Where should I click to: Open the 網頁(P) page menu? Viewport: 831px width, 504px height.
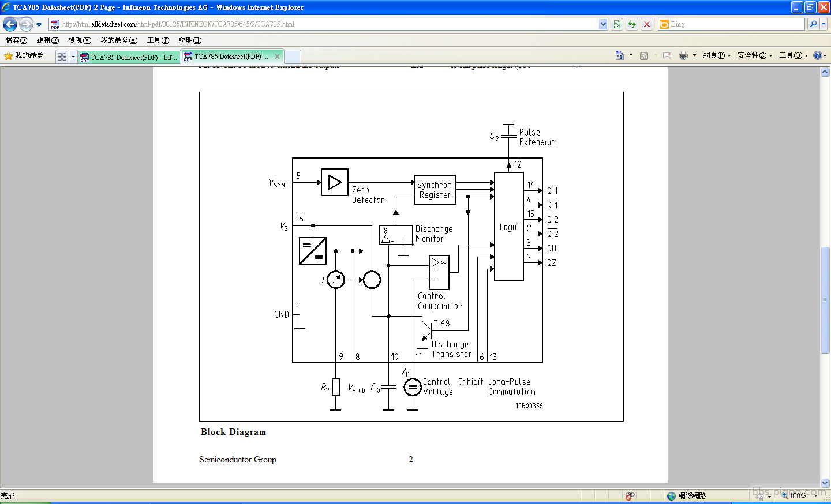click(x=717, y=55)
